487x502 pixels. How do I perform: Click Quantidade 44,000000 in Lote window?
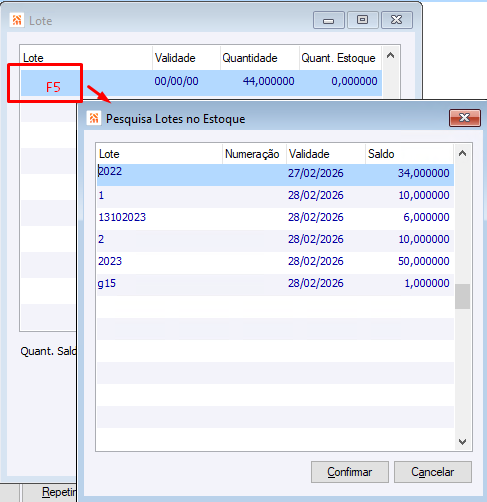point(269,81)
